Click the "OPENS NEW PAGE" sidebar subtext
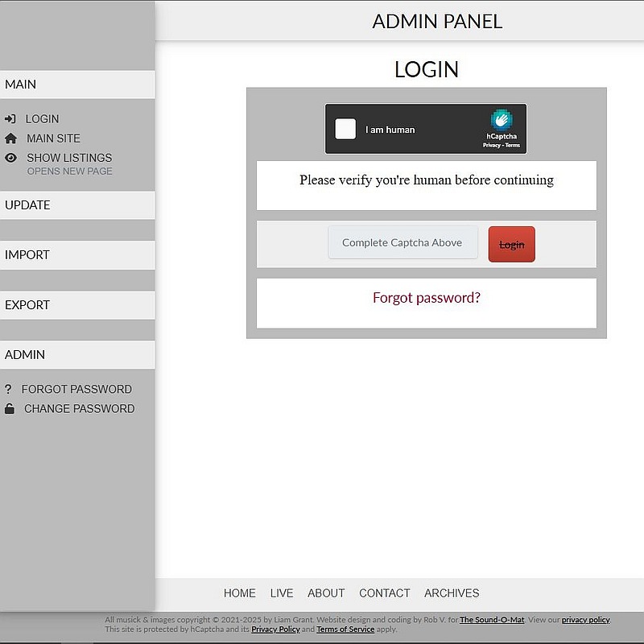 coord(70,171)
